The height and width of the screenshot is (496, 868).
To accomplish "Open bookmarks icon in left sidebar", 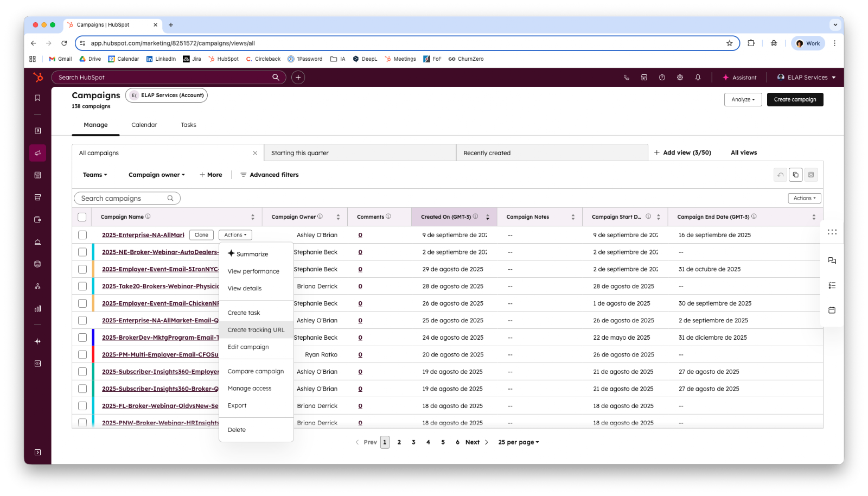I will coord(37,98).
